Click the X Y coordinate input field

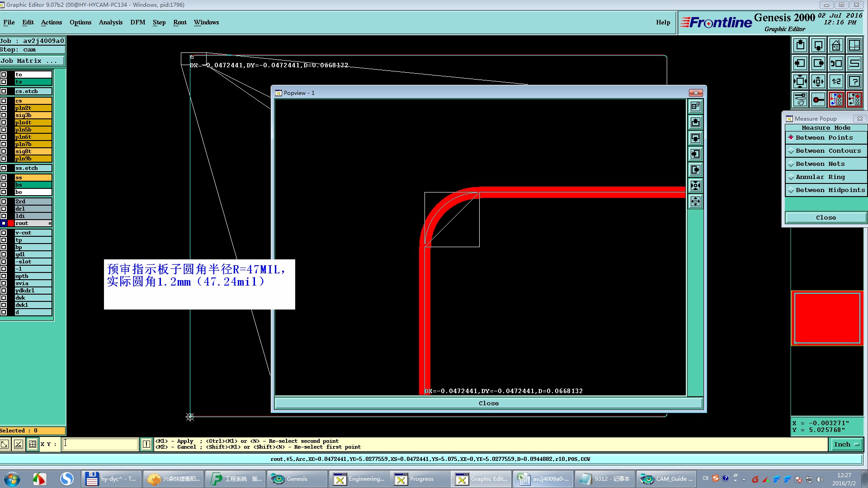pos(100,444)
